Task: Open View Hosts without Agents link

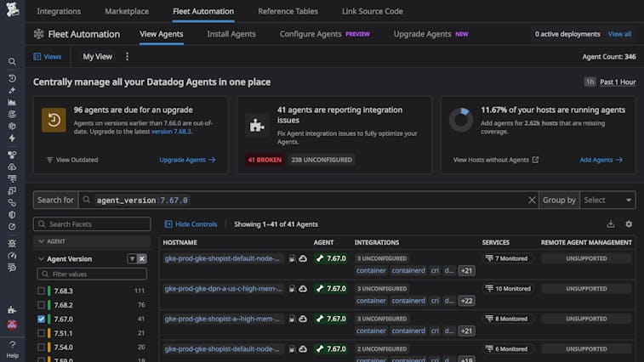Action: point(496,160)
